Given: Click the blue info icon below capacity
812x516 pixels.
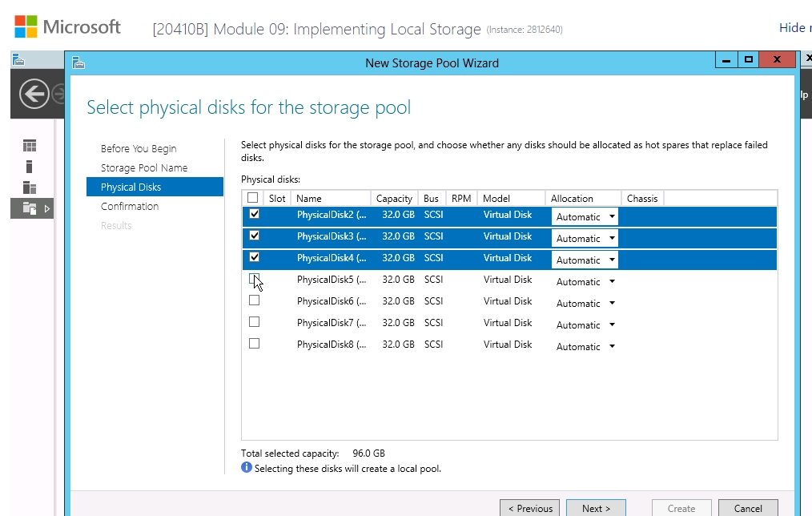Looking at the screenshot, I should (247, 468).
